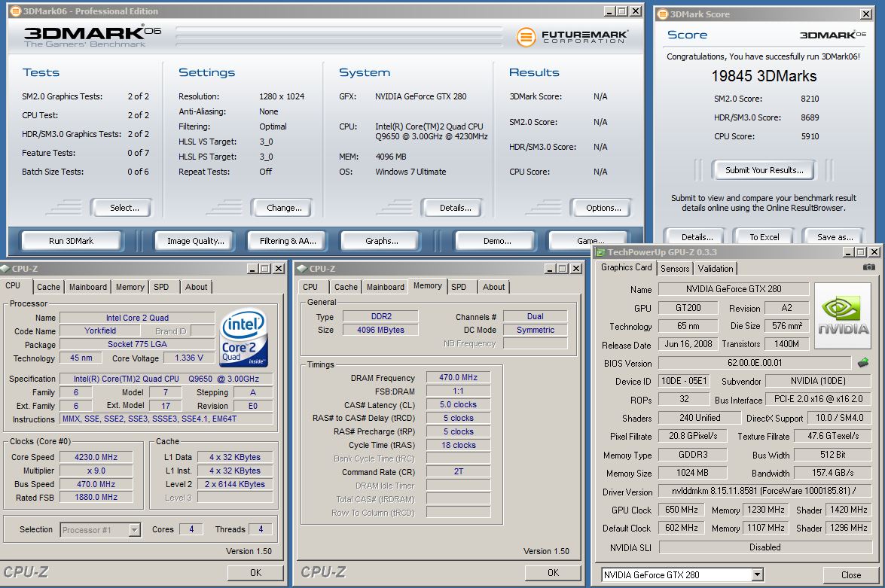Click the Run 3DMark button
This screenshot has height=588, width=885.
click(71, 241)
